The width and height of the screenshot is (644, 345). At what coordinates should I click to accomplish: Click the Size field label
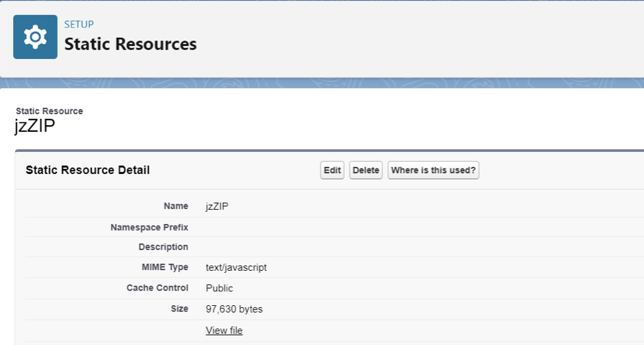coord(179,309)
